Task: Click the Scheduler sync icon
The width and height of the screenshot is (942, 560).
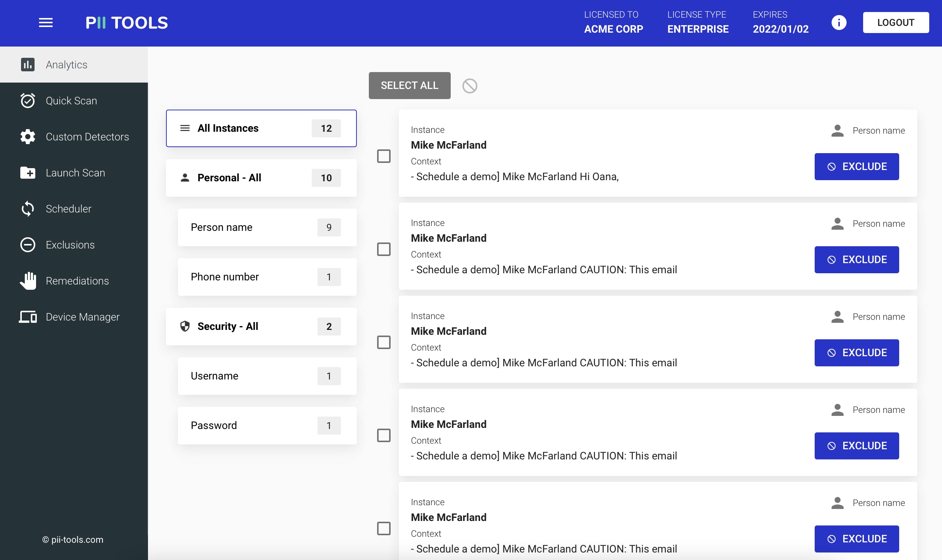Action: tap(27, 209)
